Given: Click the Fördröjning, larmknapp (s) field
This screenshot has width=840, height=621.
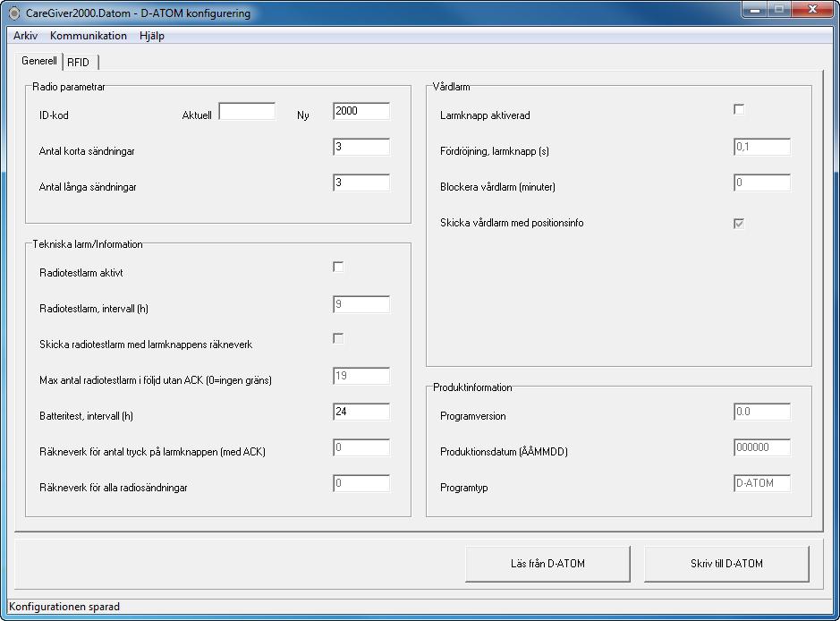Looking at the screenshot, I should pos(762,148).
